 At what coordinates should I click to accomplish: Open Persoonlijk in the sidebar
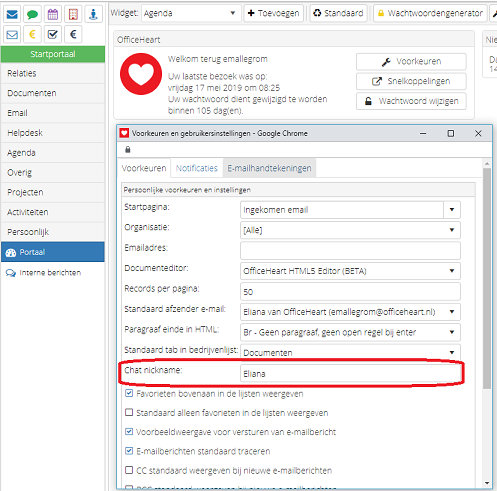(x=53, y=232)
